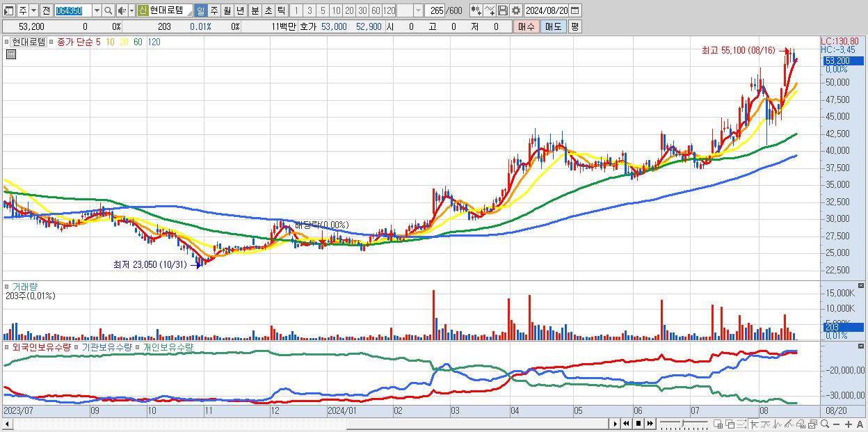The image size is (868, 432).
Task: Click the fast-forward double-arrow button
Action: point(650,424)
